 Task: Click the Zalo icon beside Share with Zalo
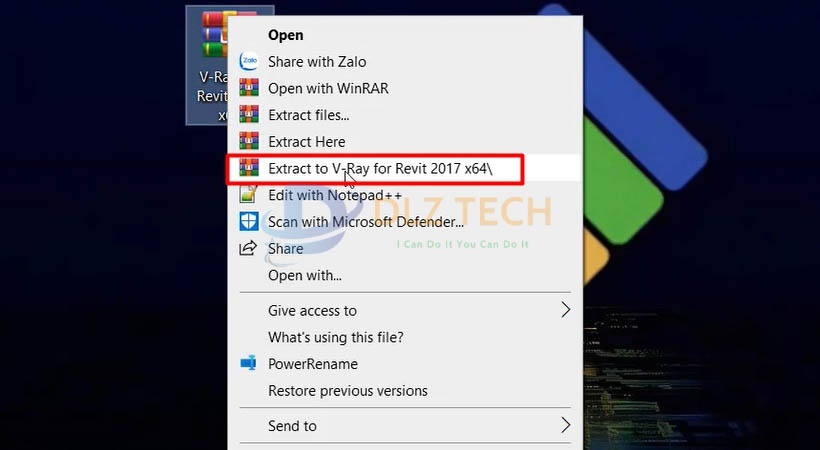[x=249, y=61]
